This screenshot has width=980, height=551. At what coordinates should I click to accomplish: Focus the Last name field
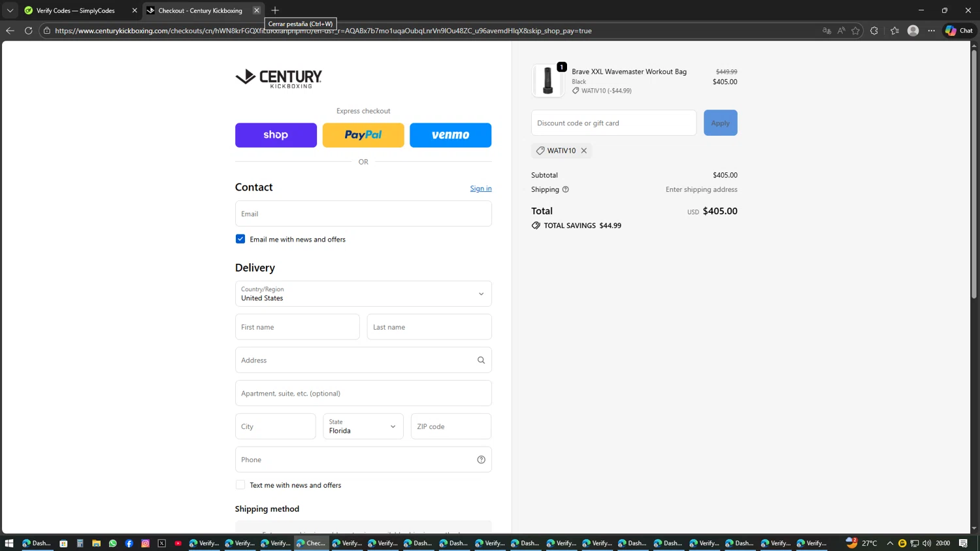coord(429,327)
